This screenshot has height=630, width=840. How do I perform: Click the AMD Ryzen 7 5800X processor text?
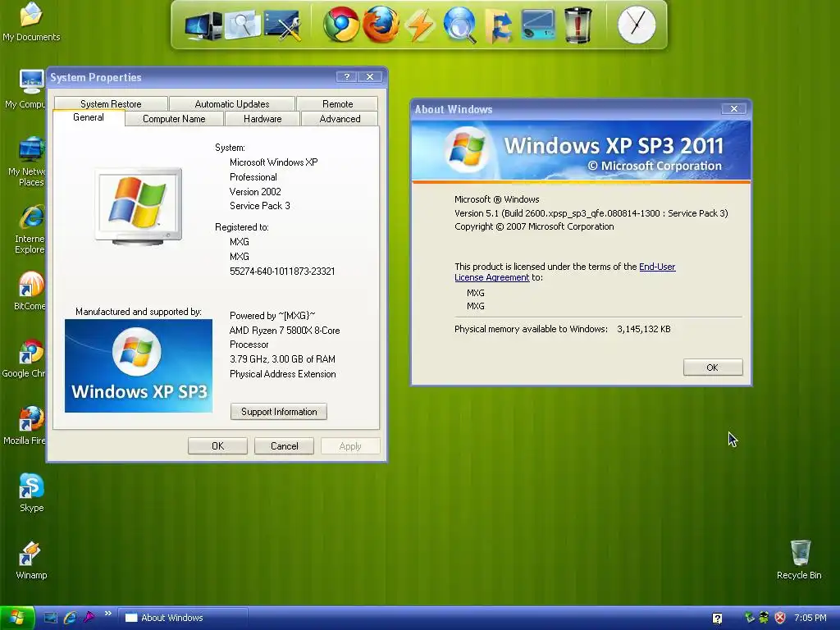pyautogui.click(x=285, y=337)
